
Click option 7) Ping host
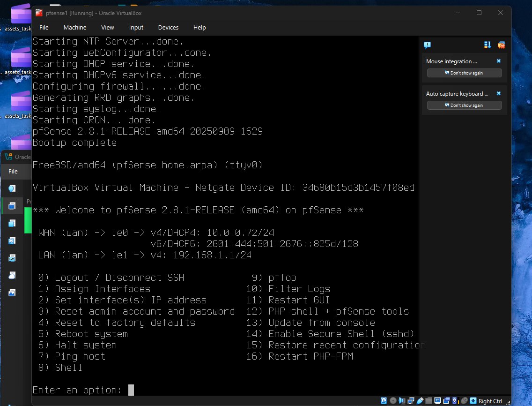click(x=72, y=356)
